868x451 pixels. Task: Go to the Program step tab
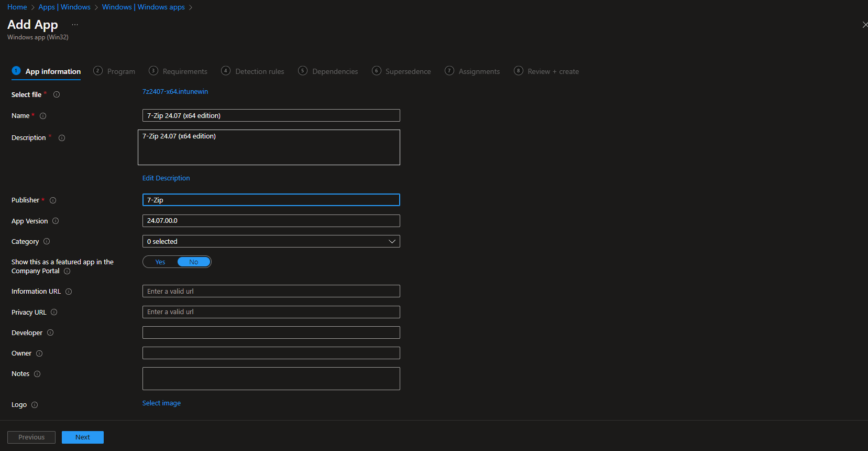pyautogui.click(x=114, y=71)
